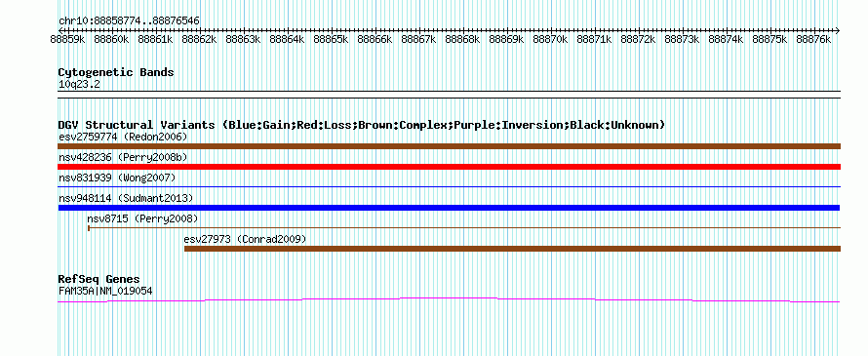The width and height of the screenshot is (868, 356).
Task: Select the thin blue nsv831939 line
Action: click(449, 186)
